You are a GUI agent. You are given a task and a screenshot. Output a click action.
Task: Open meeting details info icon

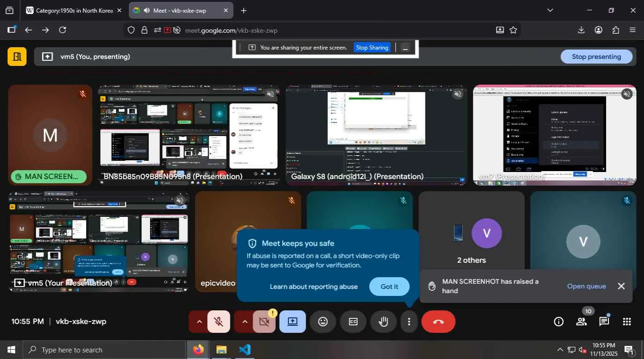click(x=559, y=322)
